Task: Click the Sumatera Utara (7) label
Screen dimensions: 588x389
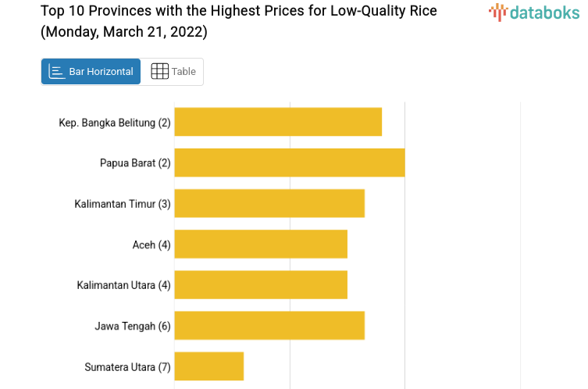Action: click(127, 366)
